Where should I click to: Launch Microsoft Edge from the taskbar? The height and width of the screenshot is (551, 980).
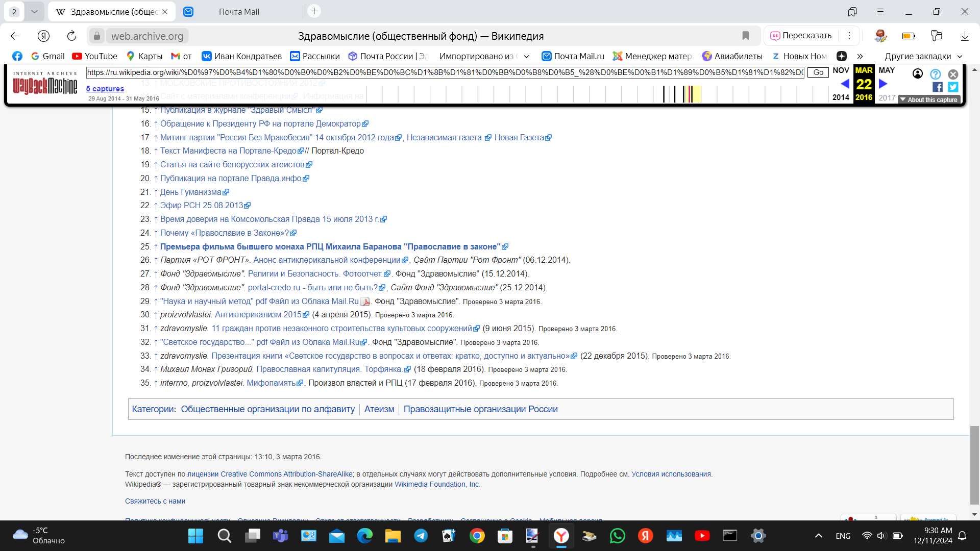pyautogui.click(x=364, y=536)
